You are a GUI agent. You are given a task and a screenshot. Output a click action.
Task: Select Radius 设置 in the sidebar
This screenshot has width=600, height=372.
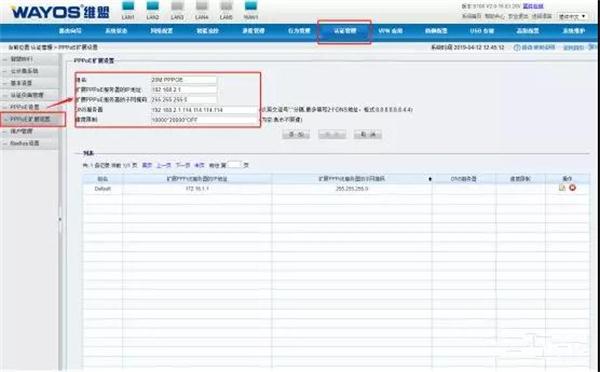click(29, 143)
